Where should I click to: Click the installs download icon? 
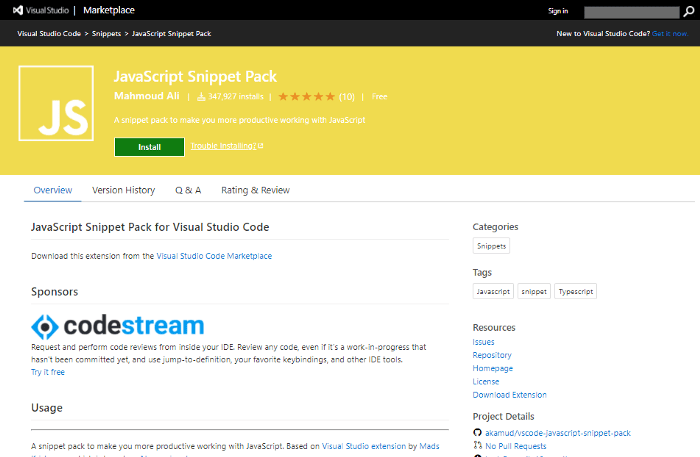tap(201, 96)
